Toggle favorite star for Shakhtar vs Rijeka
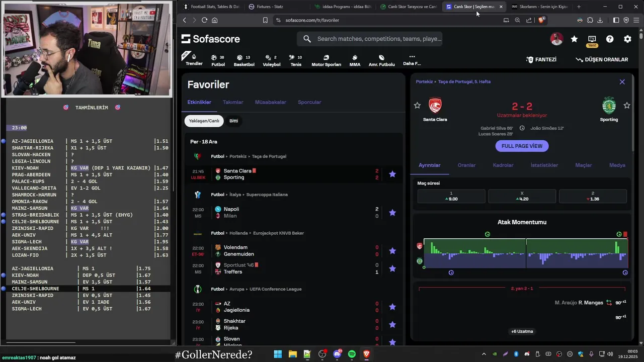The height and width of the screenshot is (362, 644). tap(392, 325)
